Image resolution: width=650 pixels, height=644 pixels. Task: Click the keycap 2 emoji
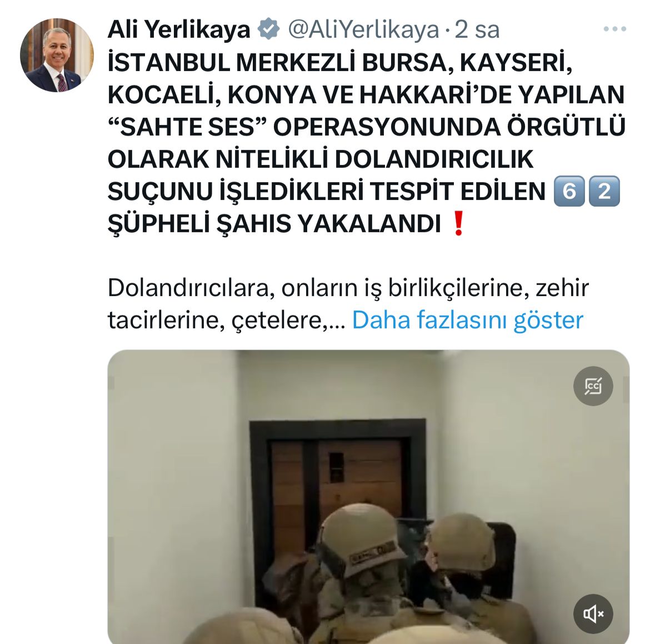(x=604, y=191)
